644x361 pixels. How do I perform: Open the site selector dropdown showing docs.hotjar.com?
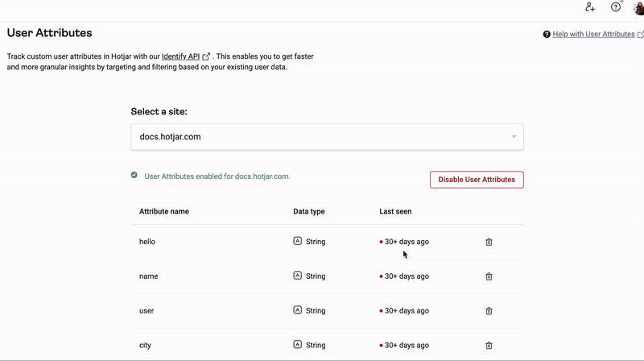tap(327, 136)
